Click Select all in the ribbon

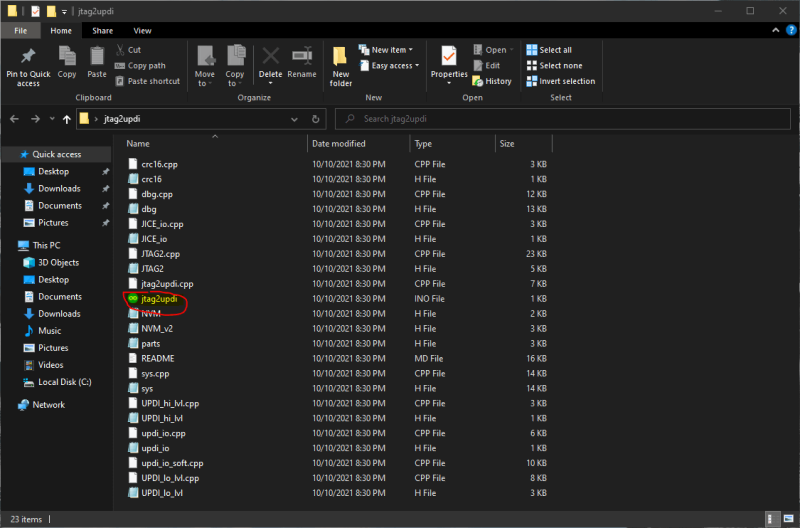pos(555,50)
